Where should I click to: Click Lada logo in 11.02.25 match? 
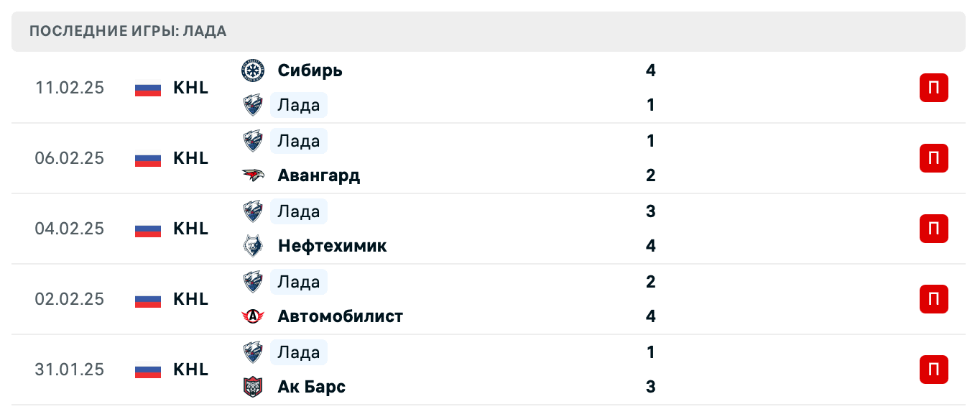pos(252,105)
